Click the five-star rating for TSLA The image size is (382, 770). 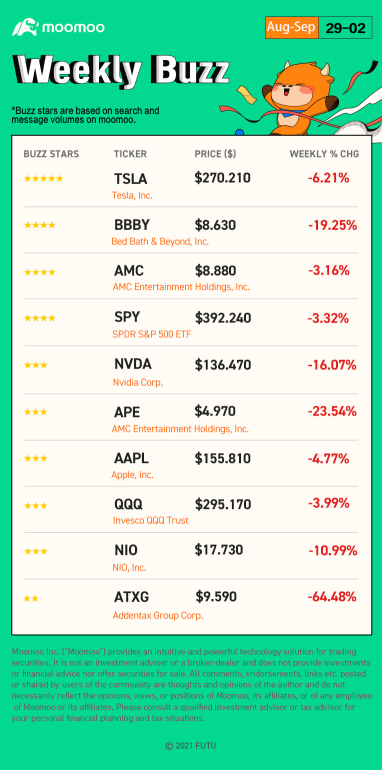pos(43,179)
